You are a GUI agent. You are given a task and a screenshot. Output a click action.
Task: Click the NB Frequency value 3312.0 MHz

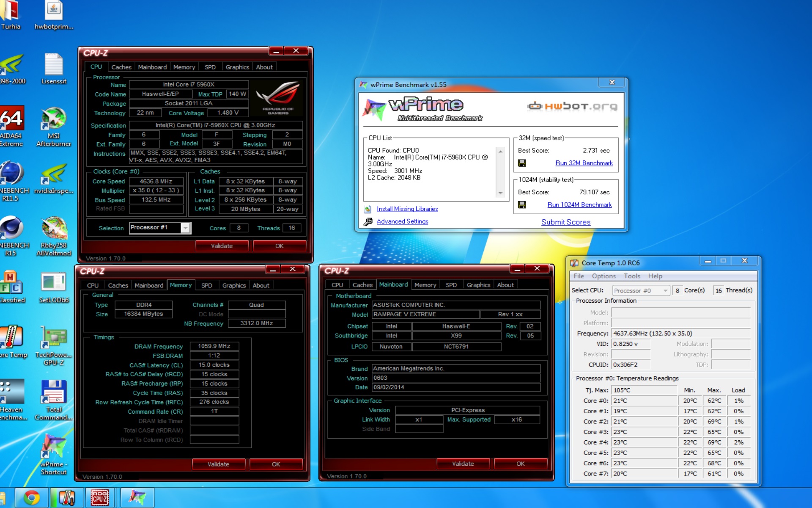click(257, 323)
